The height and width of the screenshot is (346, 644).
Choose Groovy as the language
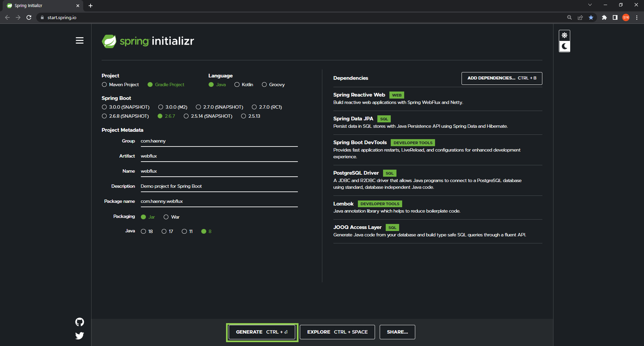[273, 85]
